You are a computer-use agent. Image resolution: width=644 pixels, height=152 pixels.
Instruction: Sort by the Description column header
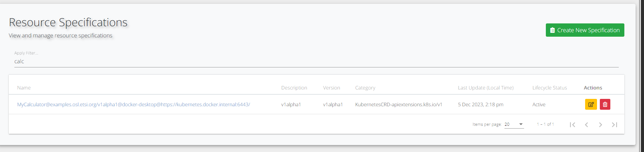pyautogui.click(x=294, y=88)
